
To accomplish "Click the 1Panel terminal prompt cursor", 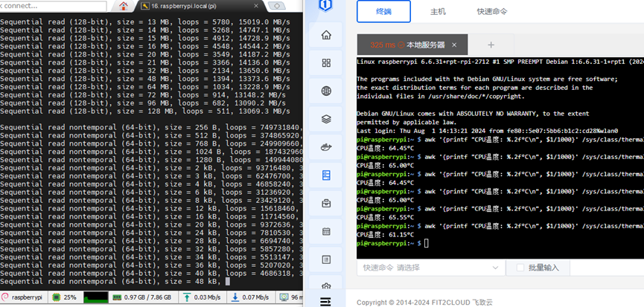I will 426,244.
